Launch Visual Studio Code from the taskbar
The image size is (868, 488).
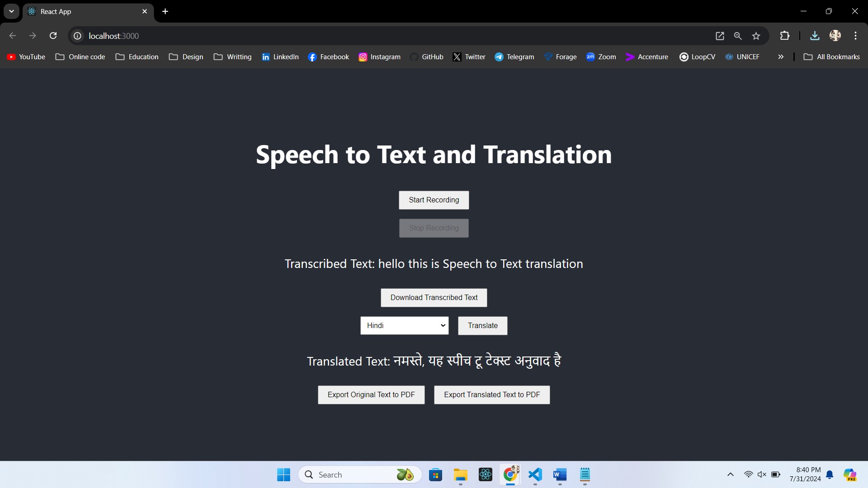coord(535,475)
